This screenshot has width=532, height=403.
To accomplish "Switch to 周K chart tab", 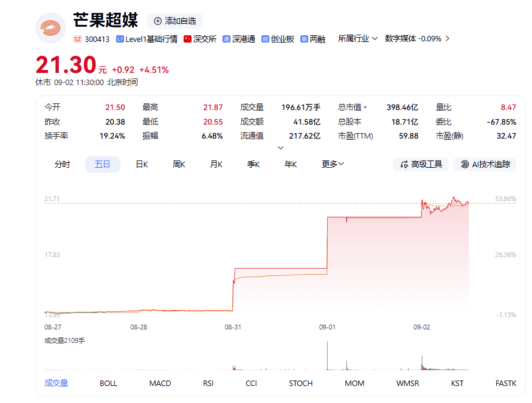I will click(x=179, y=165).
